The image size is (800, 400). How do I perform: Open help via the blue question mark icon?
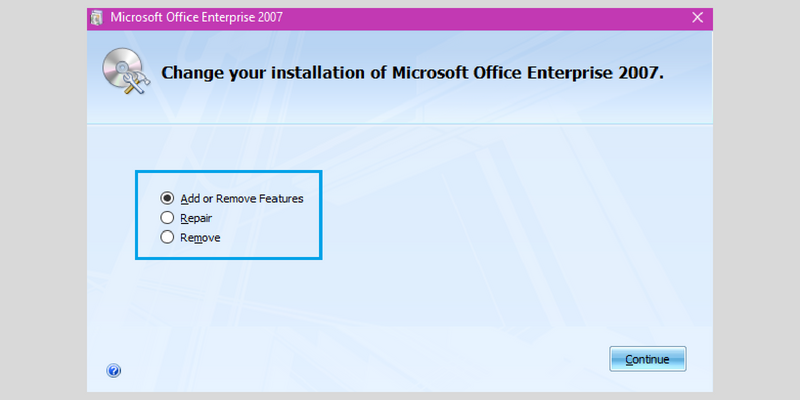click(x=113, y=370)
